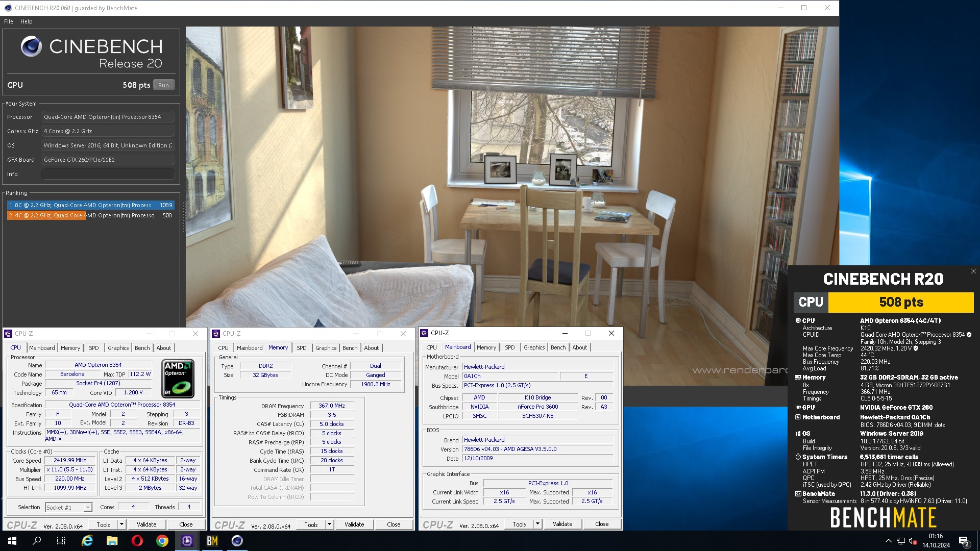Open Graphics tab in first CPU-Z
Screen dimensions: 980x551
tap(118, 348)
